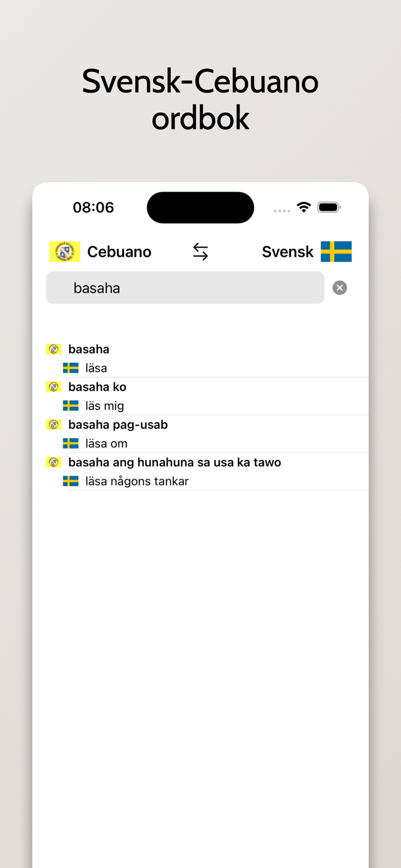Screen dimensions: 401x868
Task: Open the 'basaha' dictionary entry
Action: point(89,348)
